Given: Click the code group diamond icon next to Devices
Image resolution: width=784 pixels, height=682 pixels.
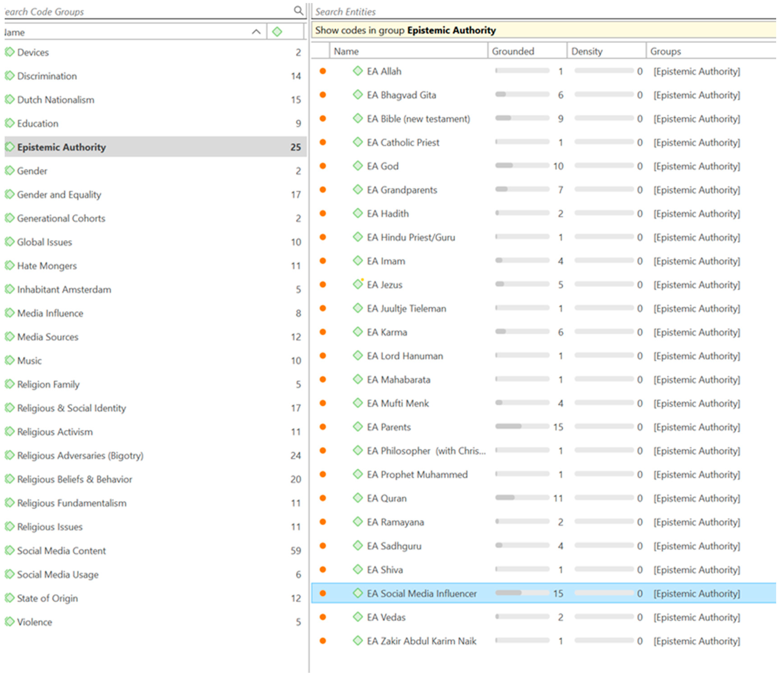Looking at the screenshot, I should (9, 52).
